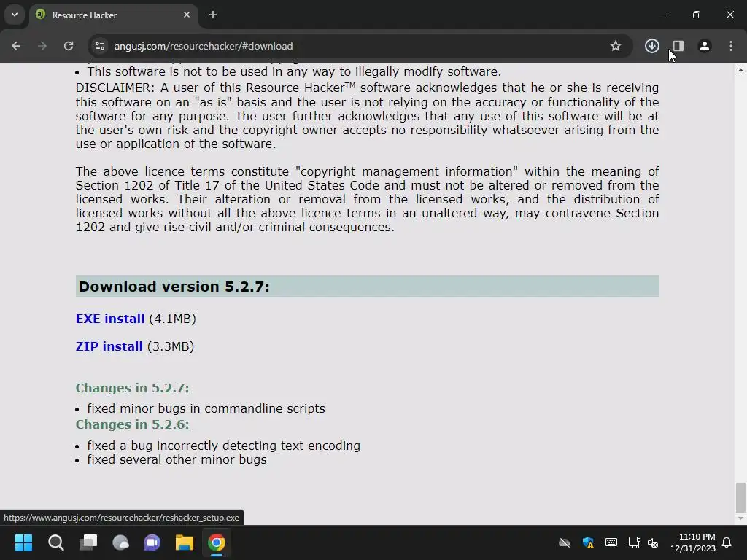Click the scrollbar up arrow
Viewport: 747px width, 560px height.
tap(740, 70)
